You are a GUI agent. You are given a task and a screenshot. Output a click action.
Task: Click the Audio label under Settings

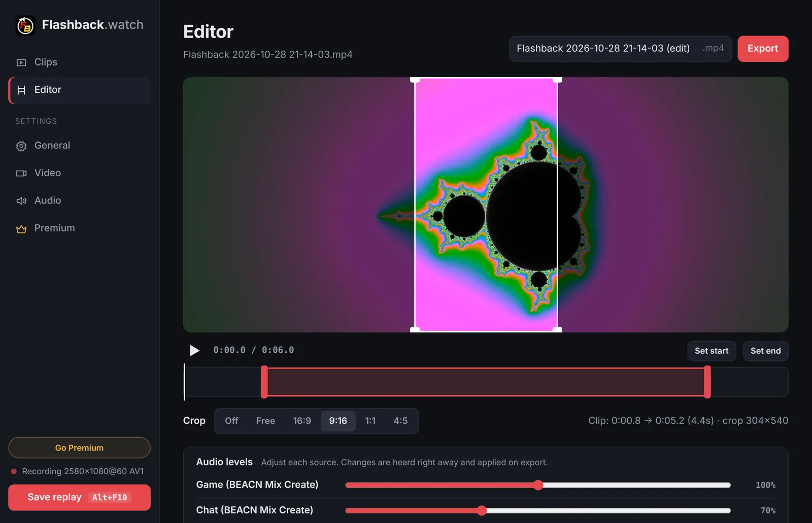48,201
